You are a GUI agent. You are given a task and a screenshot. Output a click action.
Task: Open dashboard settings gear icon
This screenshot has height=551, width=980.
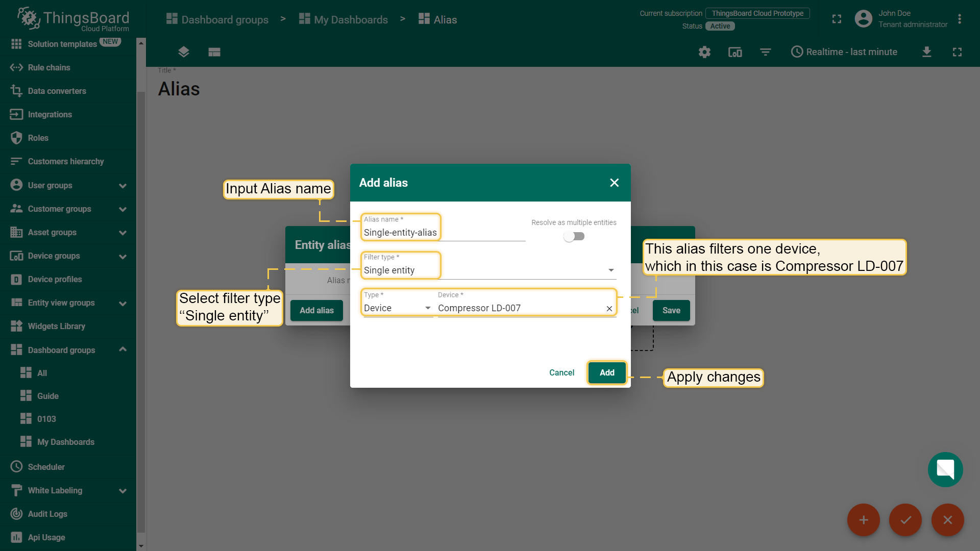(704, 52)
